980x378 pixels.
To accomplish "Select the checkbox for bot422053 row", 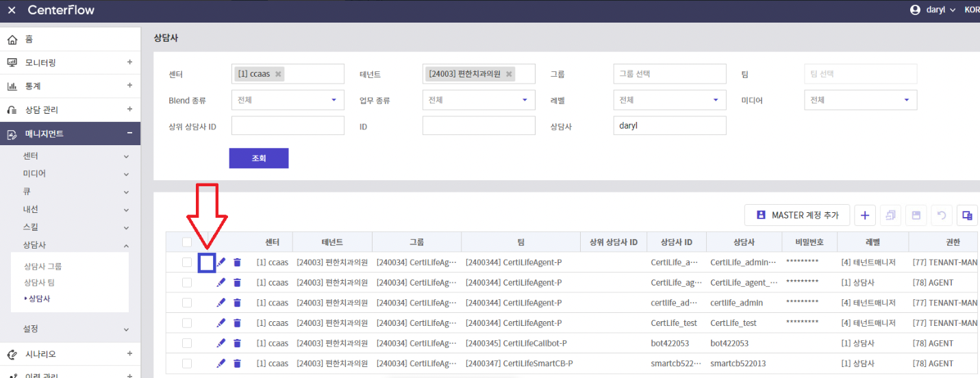I will (187, 343).
